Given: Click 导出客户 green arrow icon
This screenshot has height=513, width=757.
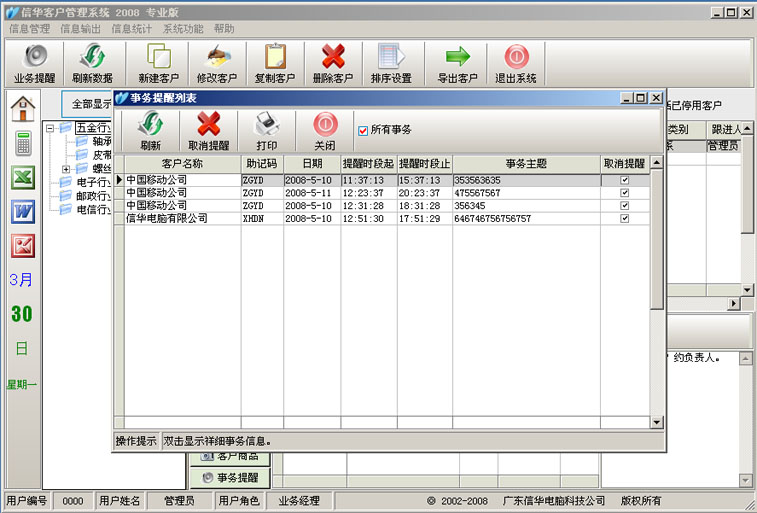Looking at the screenshot, I should (457, 64).
